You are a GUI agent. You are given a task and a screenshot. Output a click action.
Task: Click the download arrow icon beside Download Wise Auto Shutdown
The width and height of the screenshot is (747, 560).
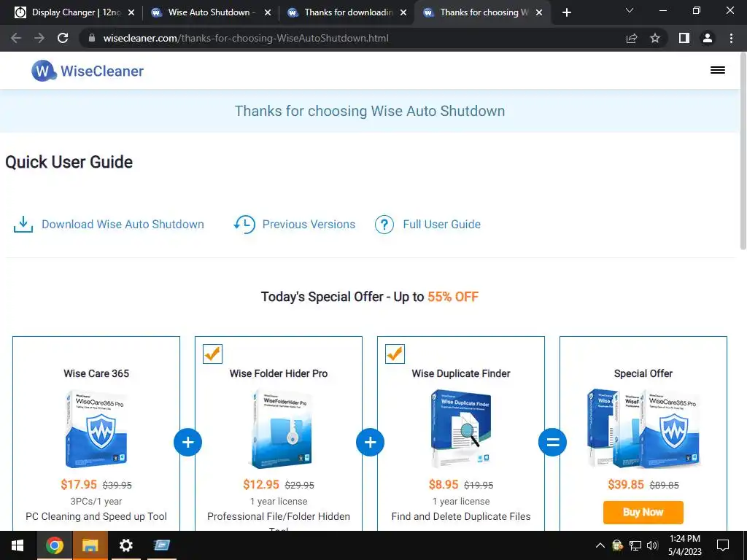[x=23, y=225]
